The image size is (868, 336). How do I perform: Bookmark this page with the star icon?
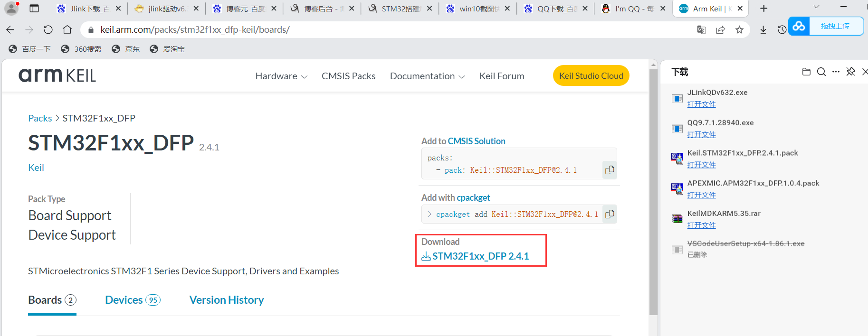(x=739, y=30)
